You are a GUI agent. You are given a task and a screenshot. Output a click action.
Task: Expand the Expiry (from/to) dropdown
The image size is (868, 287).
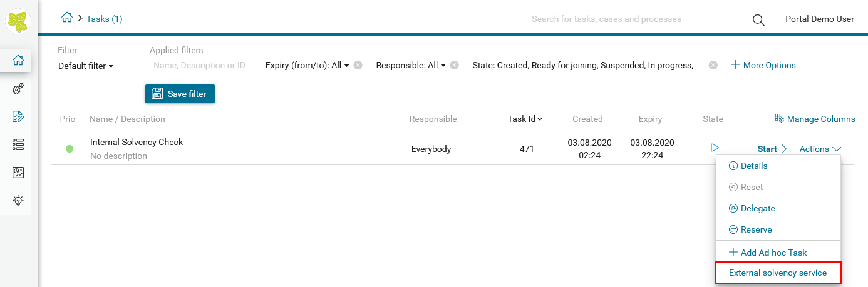(307, 65)
